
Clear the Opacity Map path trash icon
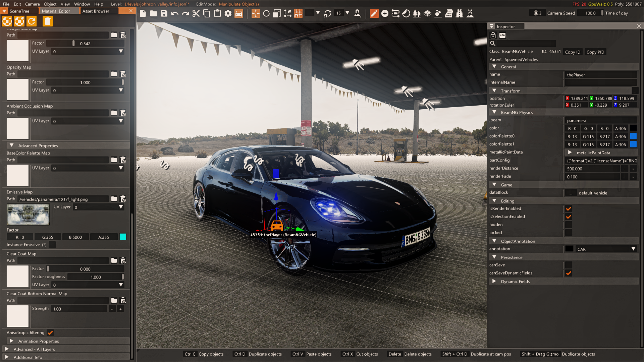pos(123,74)
